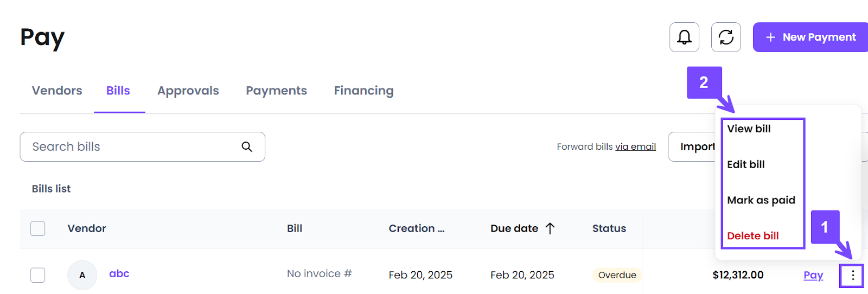The height and width of the screenshot is (294, 868).
Task: Select Delete bill from the menu
Action: pyautogui.click(x=753, y=236)
